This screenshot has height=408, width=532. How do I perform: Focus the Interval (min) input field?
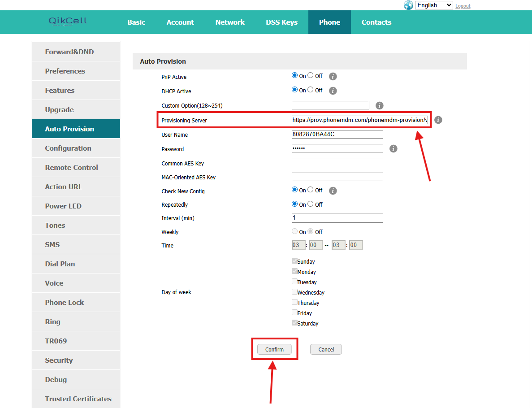[x=337, y=218]
